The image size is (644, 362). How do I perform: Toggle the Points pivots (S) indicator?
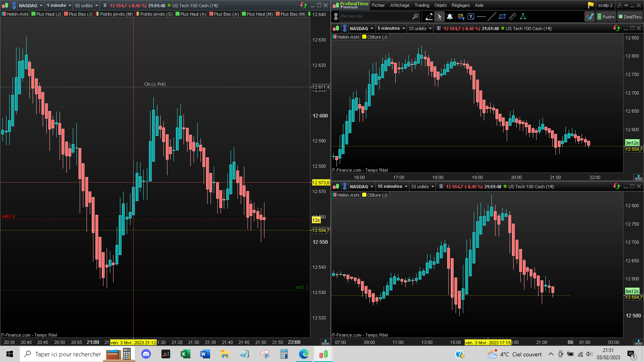tap(154, 14)
